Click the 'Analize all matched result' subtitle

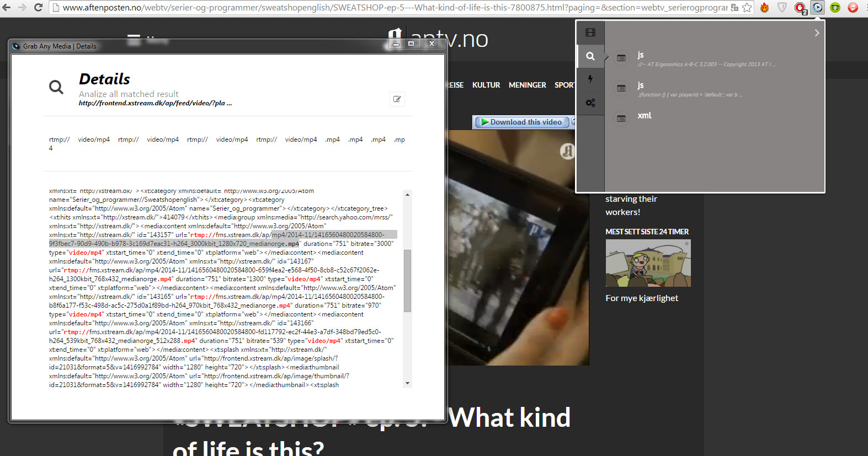click(129, 94)
